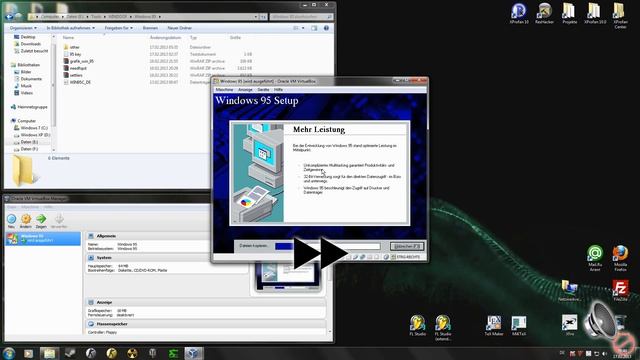Image resolution: width=640 pixels, height=360 pixels.
Task: Click the Explorer search box
Action: (x=301, y=17)
